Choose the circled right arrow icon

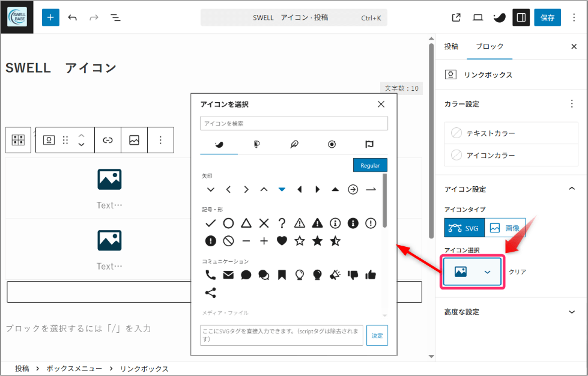click(x=353, y=190)
